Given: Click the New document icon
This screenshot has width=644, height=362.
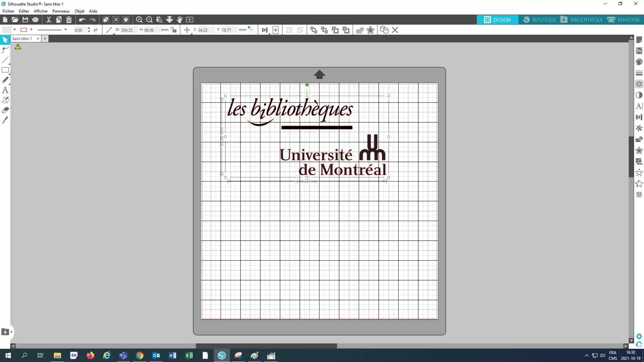Looking at the screenshot, I should click(5, 20).
